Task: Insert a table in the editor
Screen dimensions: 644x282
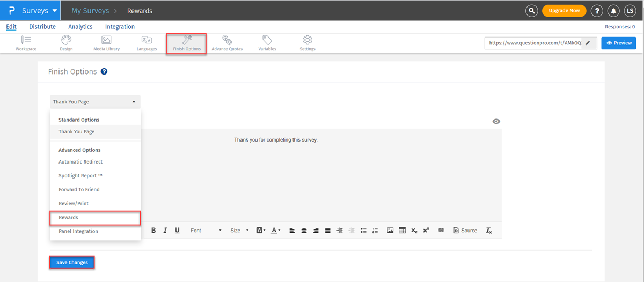Action: 402,231
